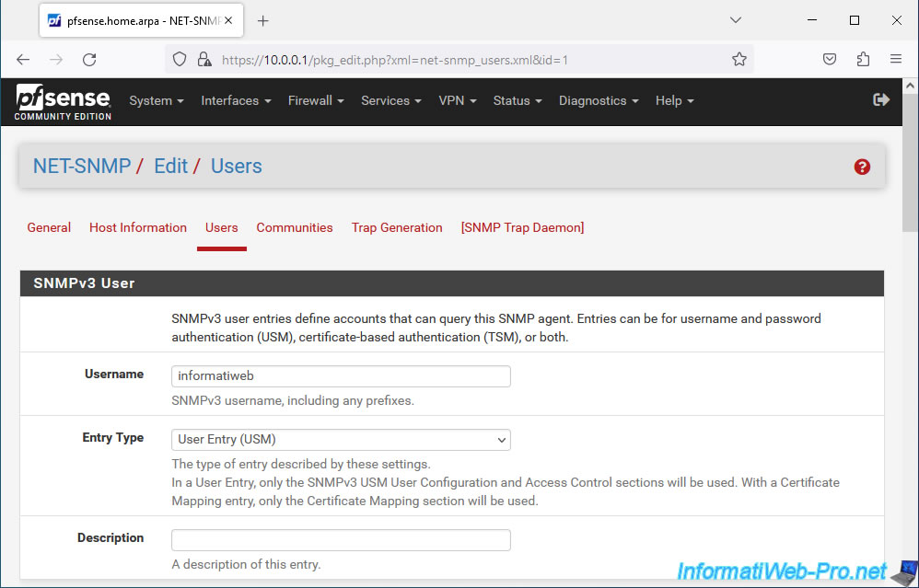The width and height of the screenshot is (919, 588).
Task: Go to the [SNMP Trap Daemon] tab
Action: 522,228
